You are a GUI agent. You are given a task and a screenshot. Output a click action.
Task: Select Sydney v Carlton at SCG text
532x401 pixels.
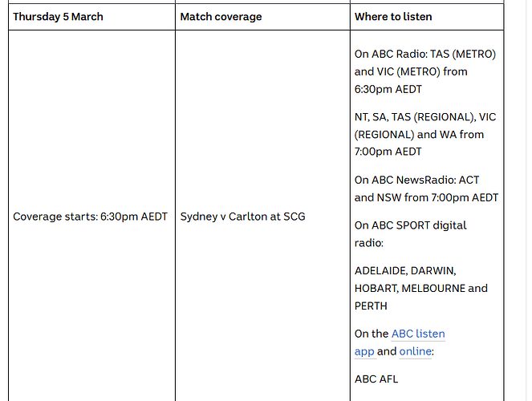(x=242, y=217)
